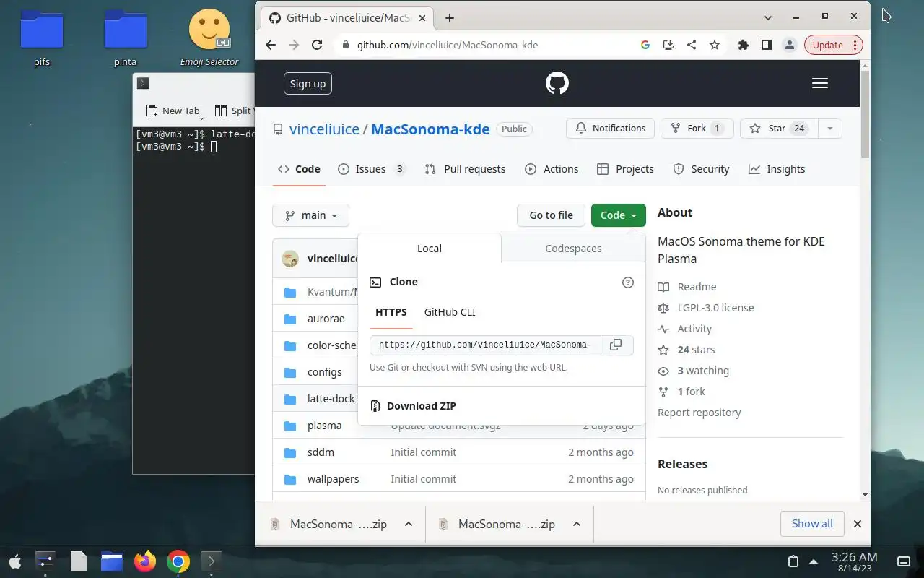Open the pinta folder on desktop

tap(126, 38)
